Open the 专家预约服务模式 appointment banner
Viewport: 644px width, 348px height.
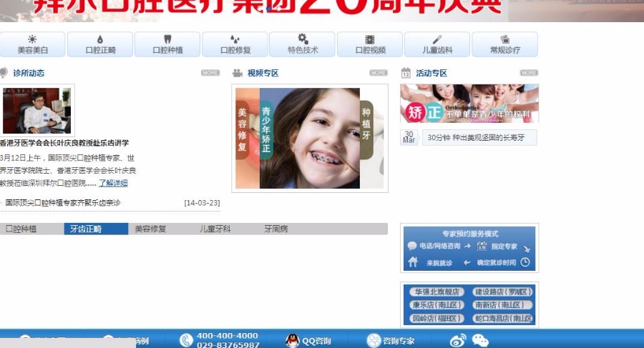coord(469,248)
